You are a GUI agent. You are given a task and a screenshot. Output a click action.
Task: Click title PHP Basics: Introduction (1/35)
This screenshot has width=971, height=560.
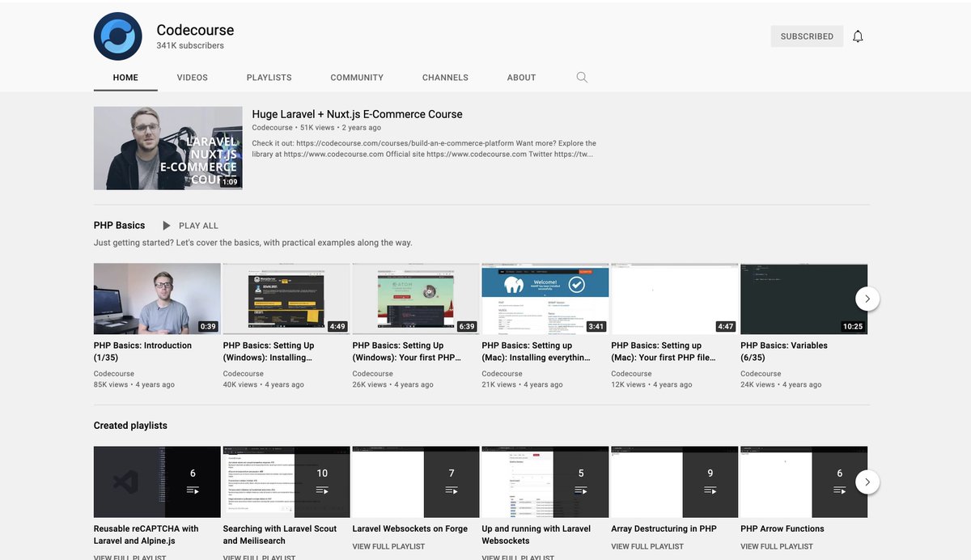tap(142, 351)
